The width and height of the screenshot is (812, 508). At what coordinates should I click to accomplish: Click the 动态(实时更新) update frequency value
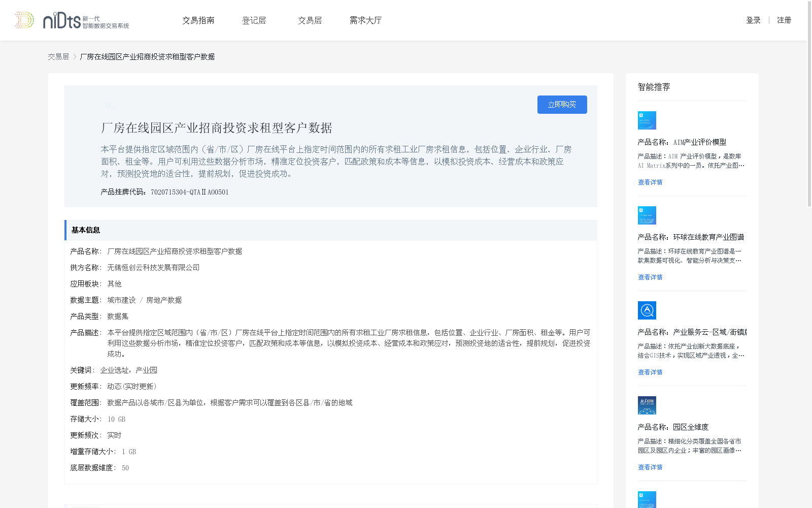pos(132,387)
